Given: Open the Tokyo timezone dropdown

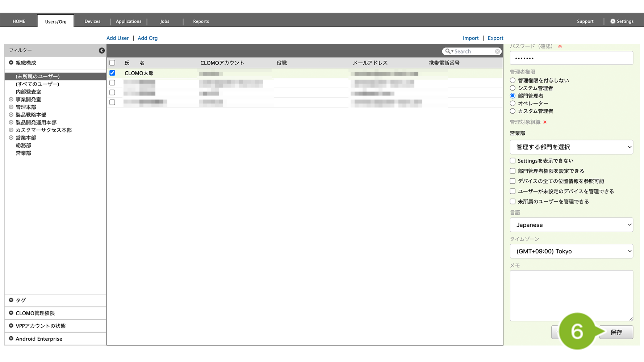Looking at the screenshot, I should pos(571,251).
